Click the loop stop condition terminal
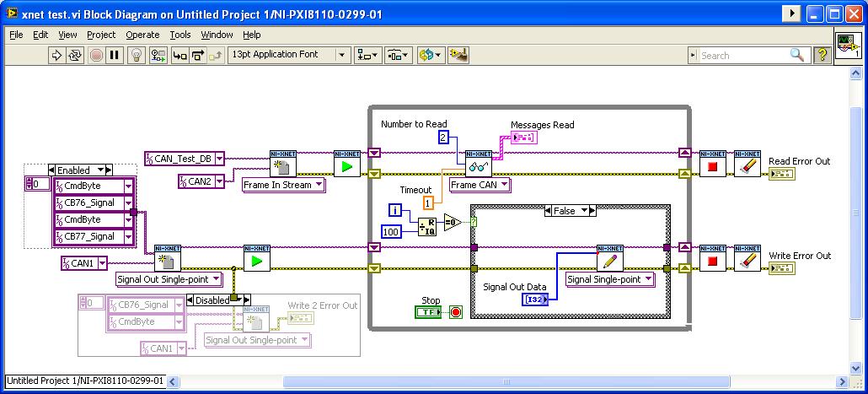 456,312
